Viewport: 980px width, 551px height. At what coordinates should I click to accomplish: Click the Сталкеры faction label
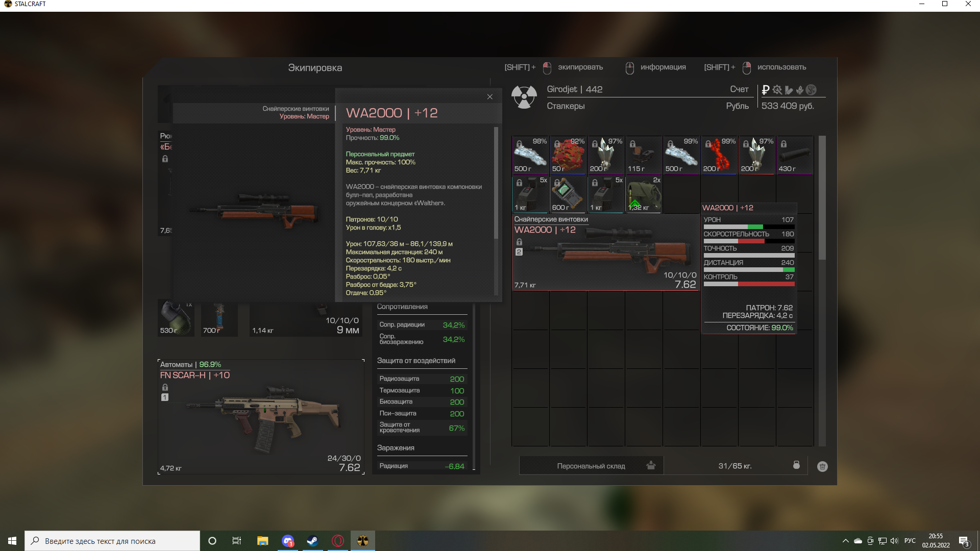coord(566,106)
